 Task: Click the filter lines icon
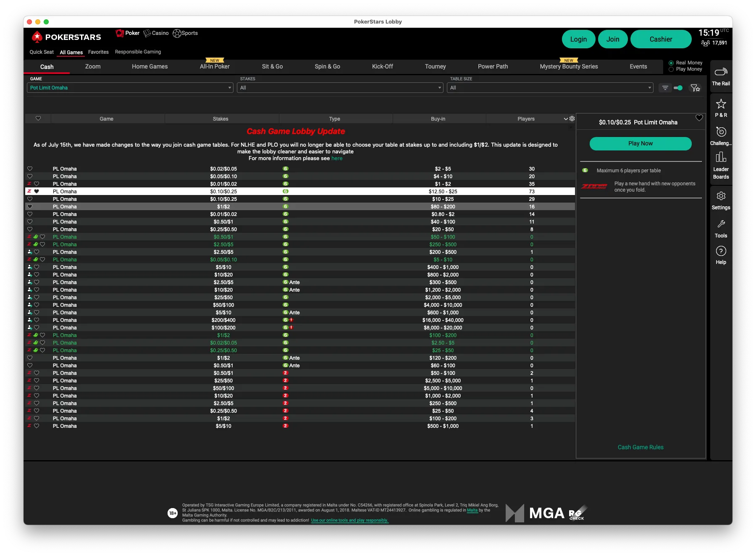[665, 88]
